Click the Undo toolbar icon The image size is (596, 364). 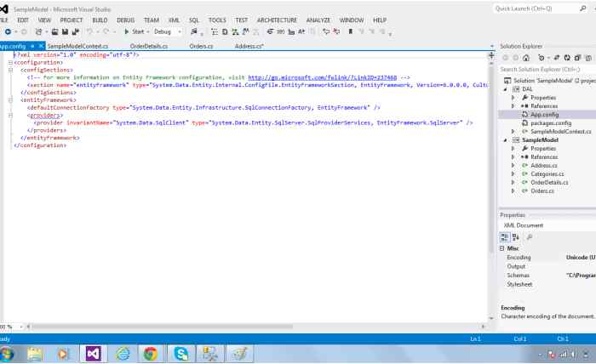coord(89,31)
